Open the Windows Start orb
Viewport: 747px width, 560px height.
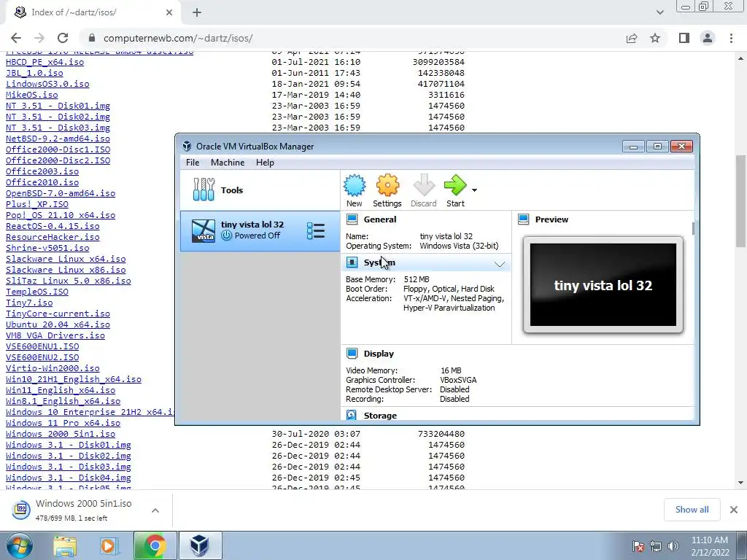19,545
